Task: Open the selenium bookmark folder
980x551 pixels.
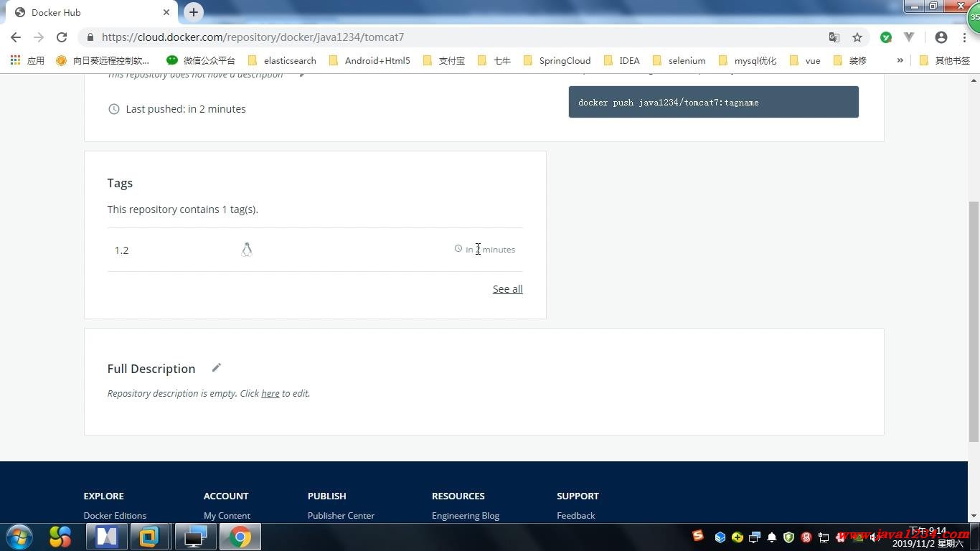Action: pyautogui.click(x=679, y=60)
